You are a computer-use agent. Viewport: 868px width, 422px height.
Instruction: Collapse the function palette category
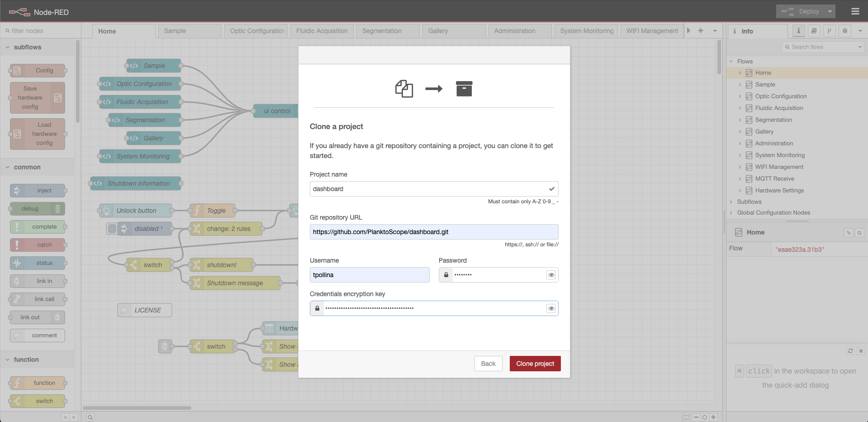pyautogui.click(x=37, y=360)
